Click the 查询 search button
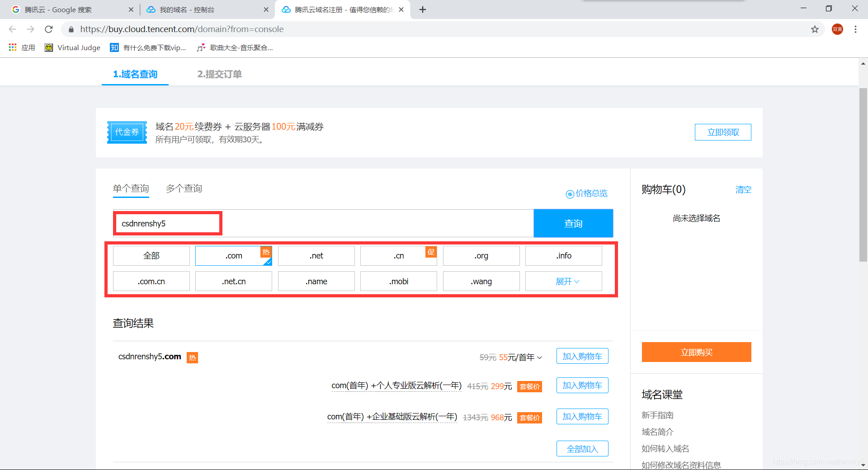Image resolution: width=868 pixels, height=470 pixels. click(573, 223)
